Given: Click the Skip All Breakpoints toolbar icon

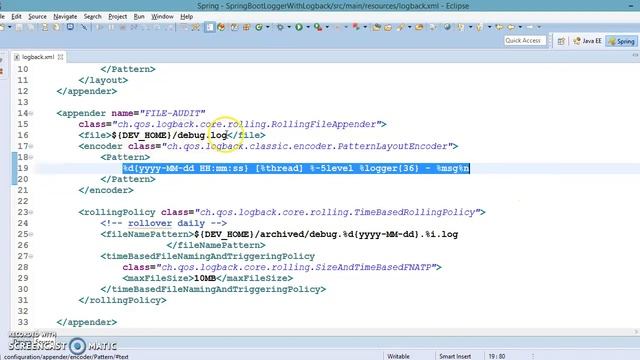Looking at the screenshot, I should coord(84,27).
